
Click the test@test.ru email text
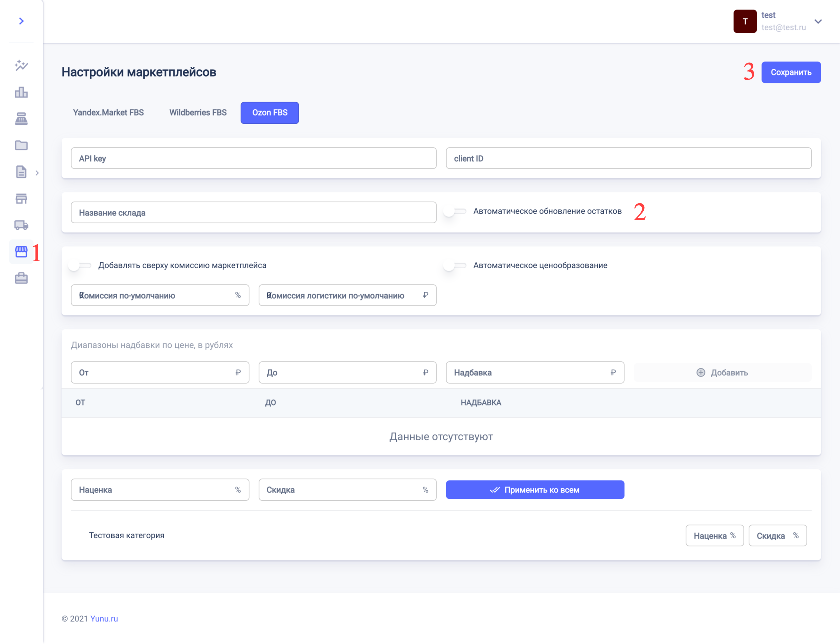783,27
